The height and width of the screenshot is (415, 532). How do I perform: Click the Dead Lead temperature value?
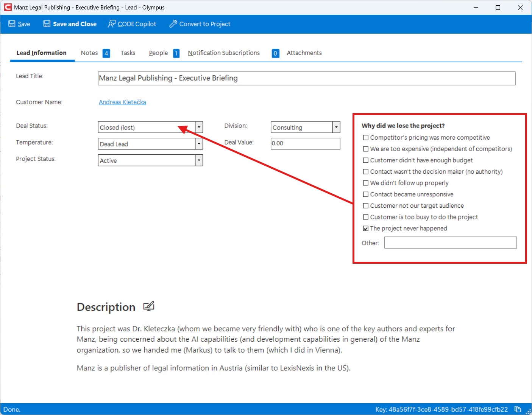[114, 144]
